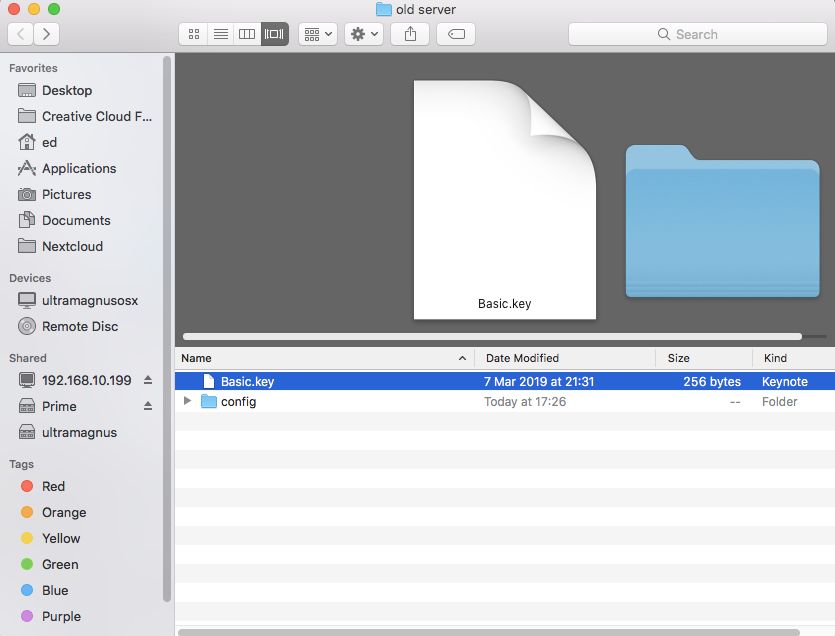835x636 pixels.
Task: Eject the 192.168.10.199 shared server
Action: (148, 380)
